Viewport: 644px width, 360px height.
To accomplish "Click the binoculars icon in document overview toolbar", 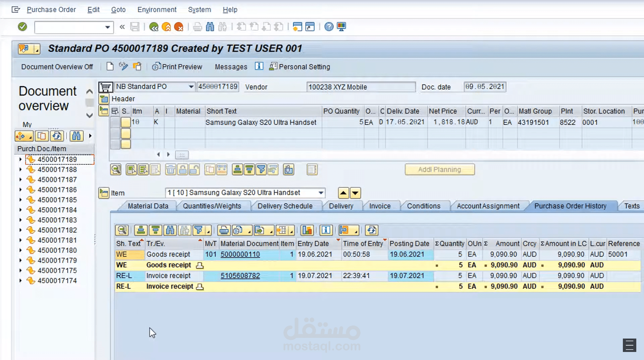I will pyautogui.click(x=76, y=136).
